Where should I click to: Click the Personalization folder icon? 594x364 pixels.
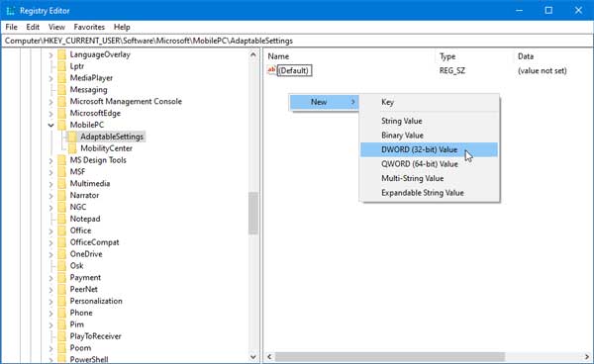click(x=61, y=301)
